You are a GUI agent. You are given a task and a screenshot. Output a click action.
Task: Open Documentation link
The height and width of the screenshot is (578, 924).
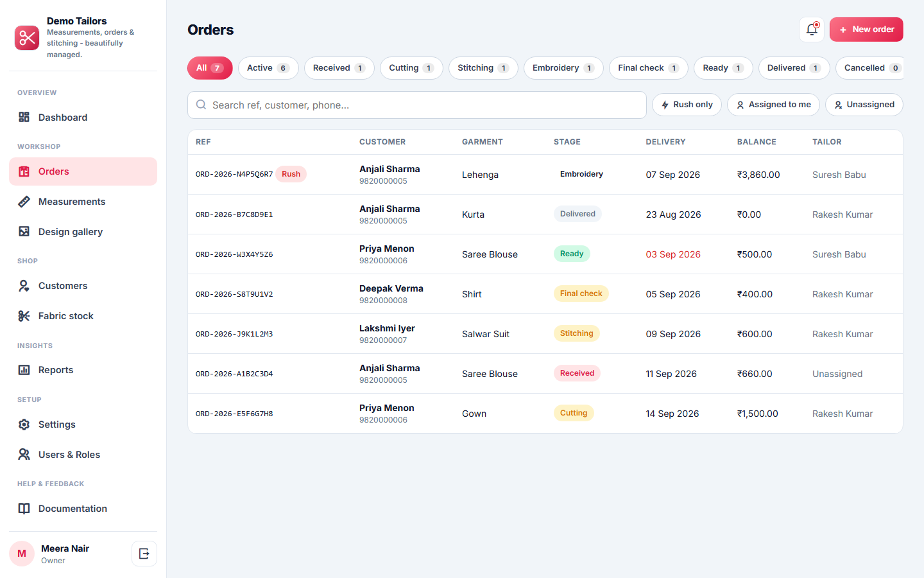point(83,509)
